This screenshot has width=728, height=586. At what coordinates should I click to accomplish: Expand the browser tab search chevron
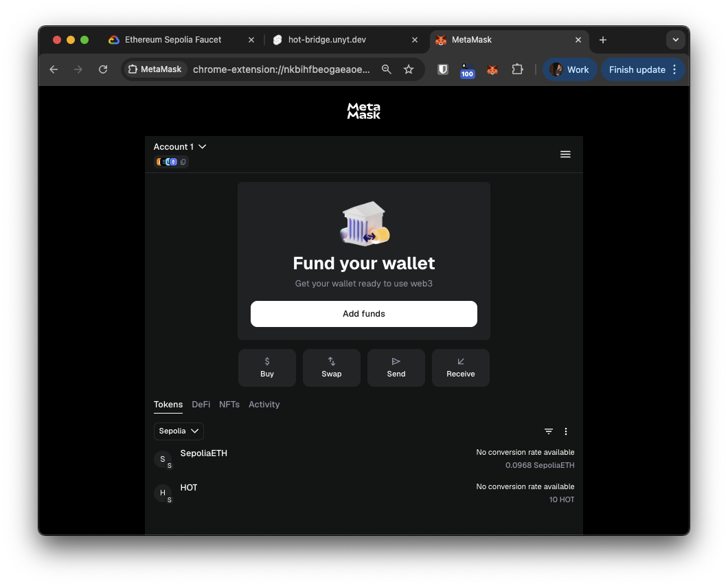click(x=675, y=40)
